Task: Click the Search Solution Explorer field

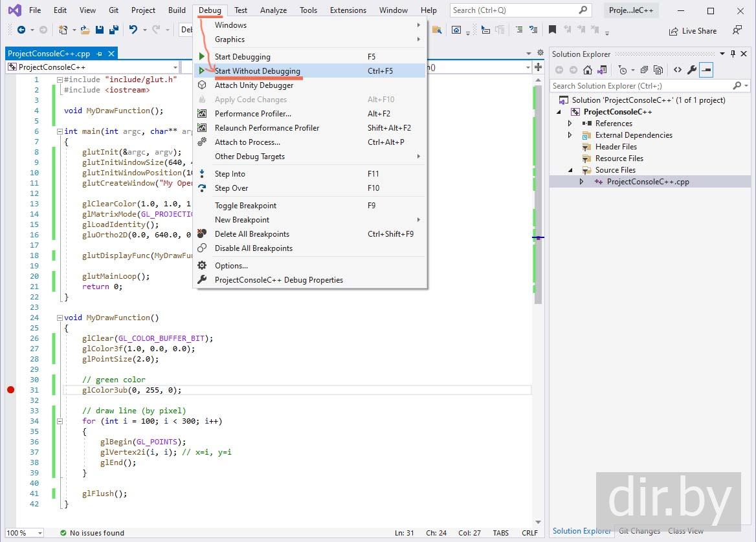Action: click(x=641, y=85)
